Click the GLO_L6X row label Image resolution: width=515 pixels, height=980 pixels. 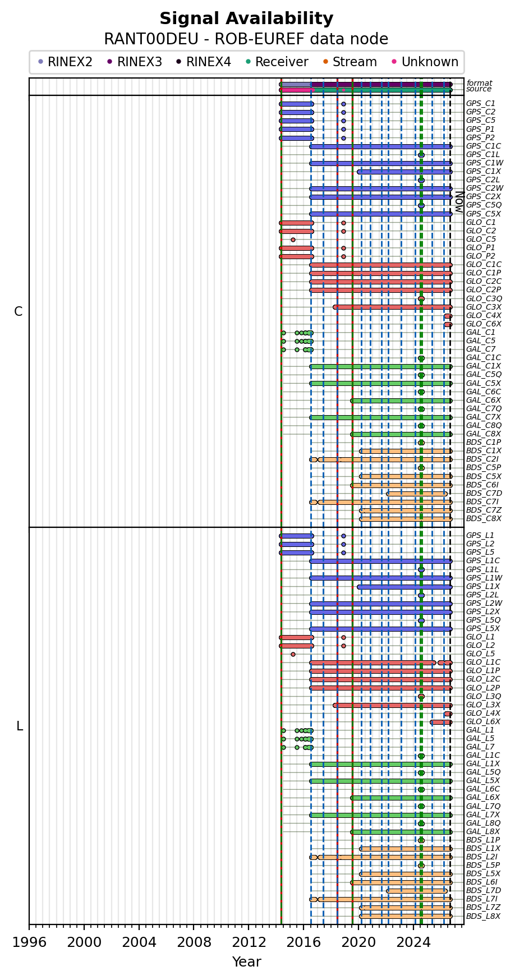point(483,722)
